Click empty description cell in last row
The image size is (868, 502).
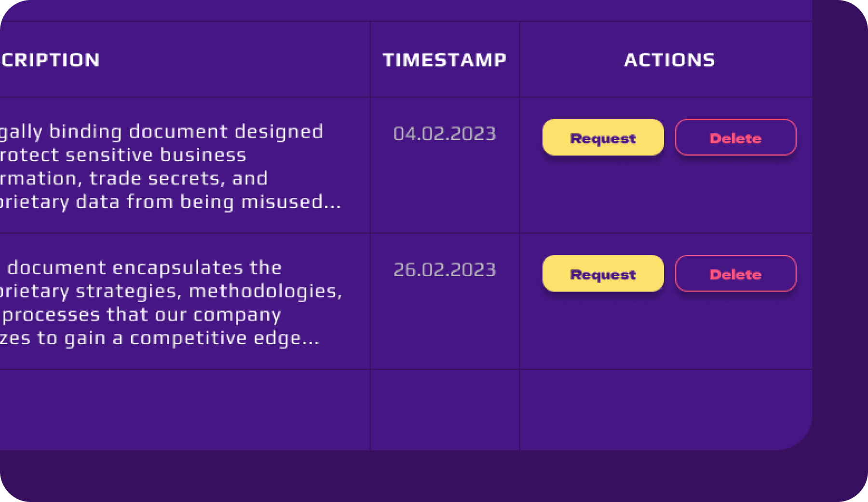(183, 409)
